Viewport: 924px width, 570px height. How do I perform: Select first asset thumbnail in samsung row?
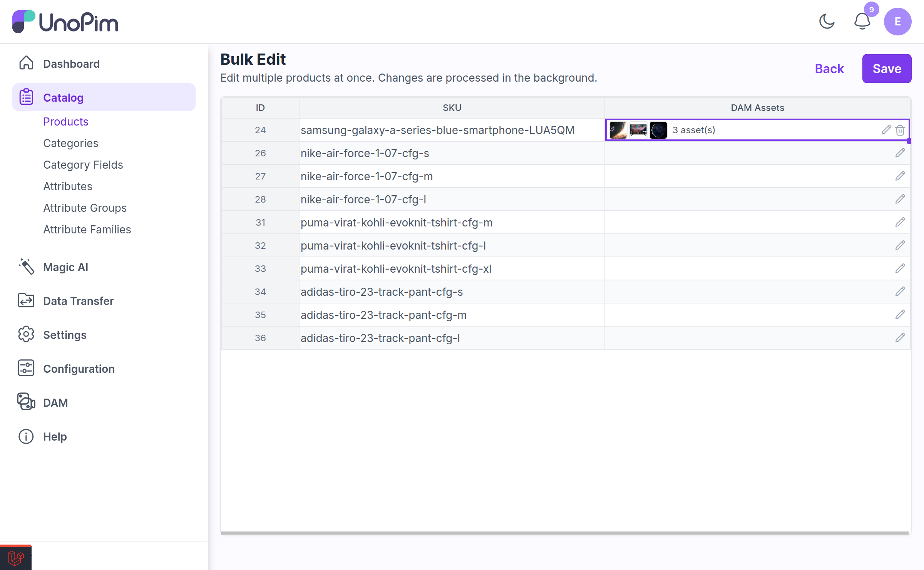(x=618, y=130)
